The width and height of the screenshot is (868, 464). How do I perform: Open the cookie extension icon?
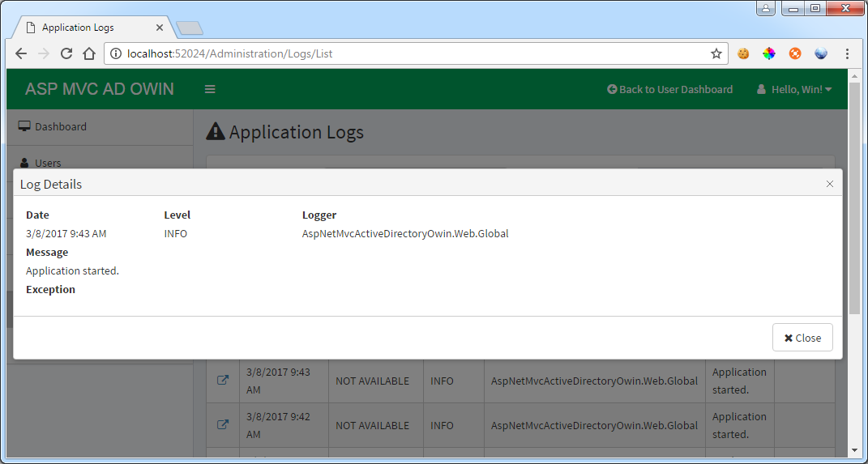click(x=743, y=53)
